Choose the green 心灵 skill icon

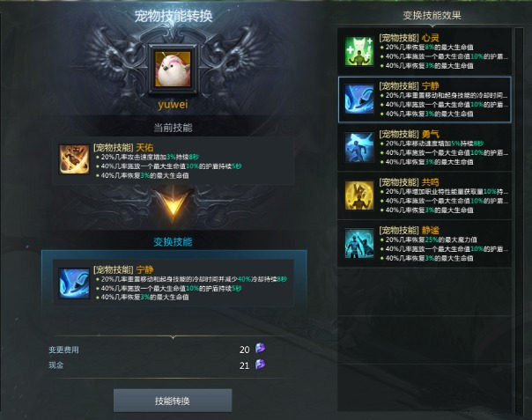pyautogui.click(x=359, y=51)
